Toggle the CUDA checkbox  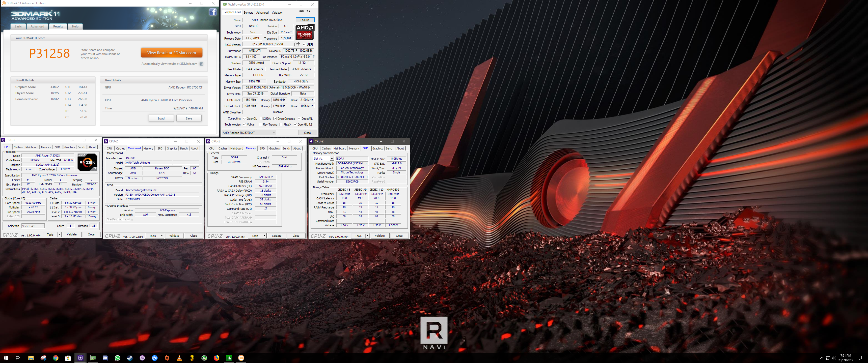[x=261, y=118]
